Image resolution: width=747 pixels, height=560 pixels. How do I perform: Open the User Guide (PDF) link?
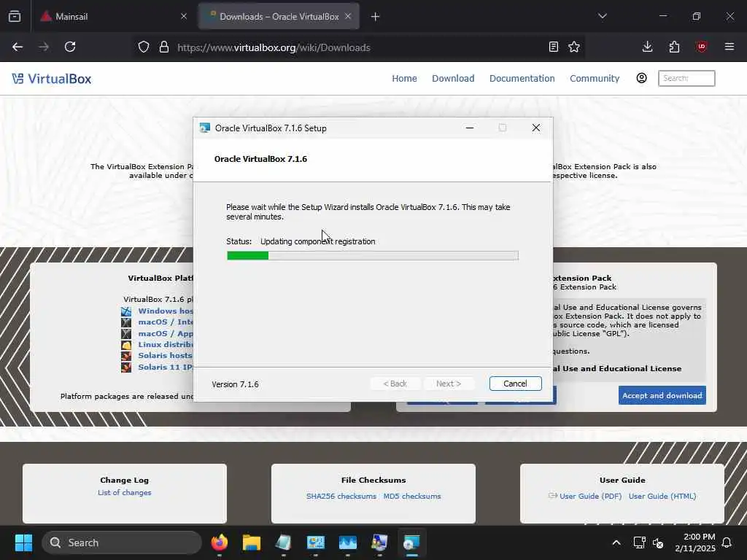590,496
